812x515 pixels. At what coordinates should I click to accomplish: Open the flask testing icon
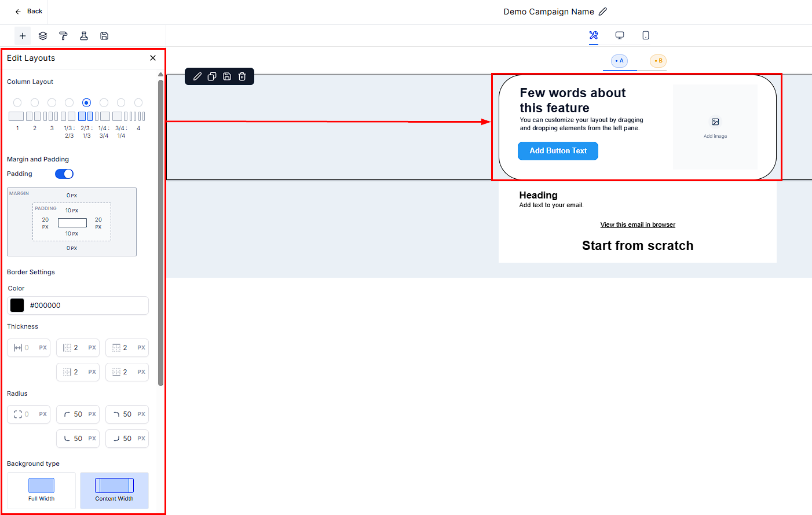[84, 36]
